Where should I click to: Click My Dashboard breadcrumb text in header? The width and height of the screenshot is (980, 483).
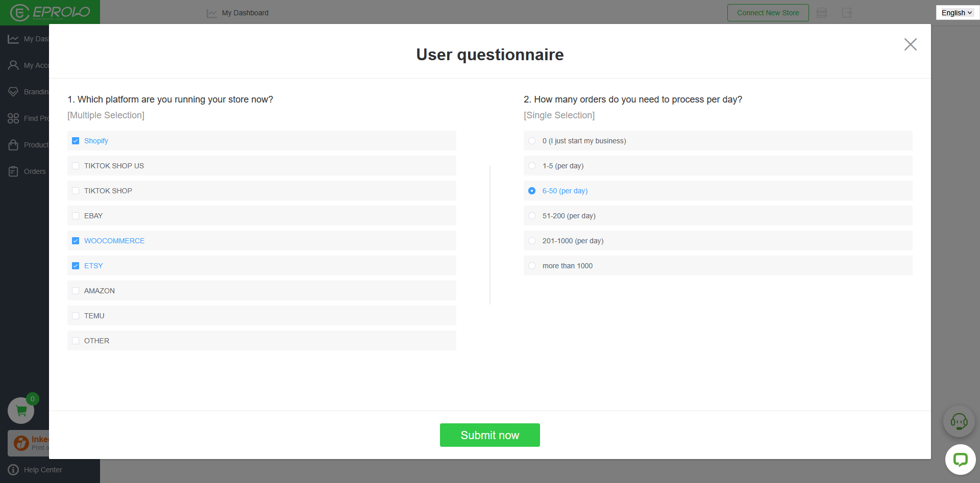[x=245, y=13]
